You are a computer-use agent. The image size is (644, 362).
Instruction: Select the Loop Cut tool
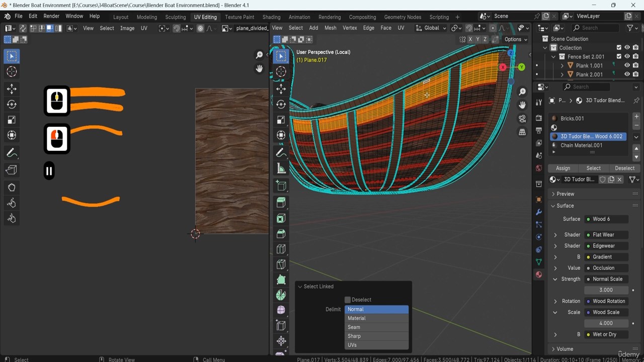click(x=281, y=249)
